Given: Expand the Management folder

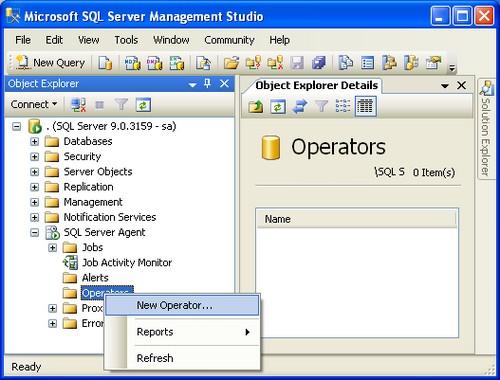Looking at the screenshot, I should click(x=34, y=202).
